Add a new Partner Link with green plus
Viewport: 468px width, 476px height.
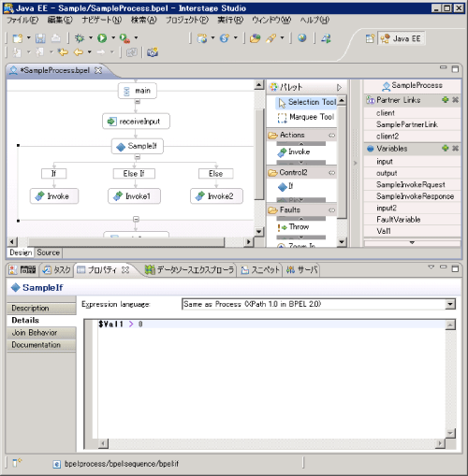(x=446, y=100)
